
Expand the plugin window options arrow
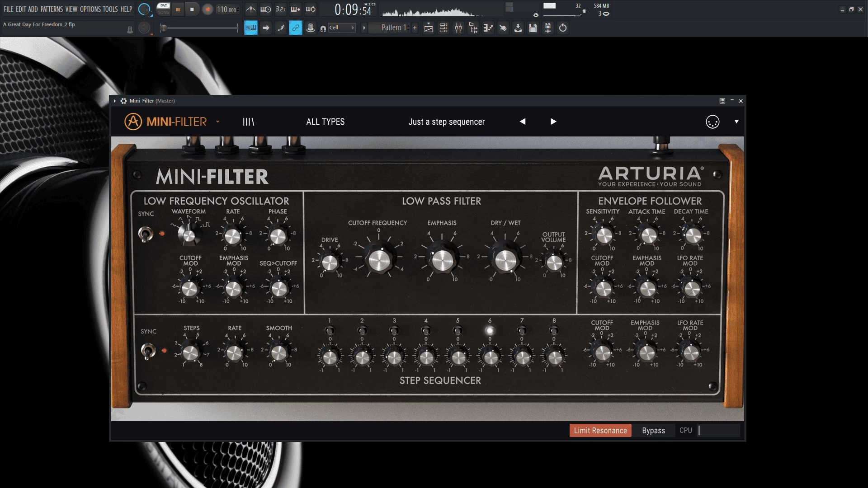[115, 101]
